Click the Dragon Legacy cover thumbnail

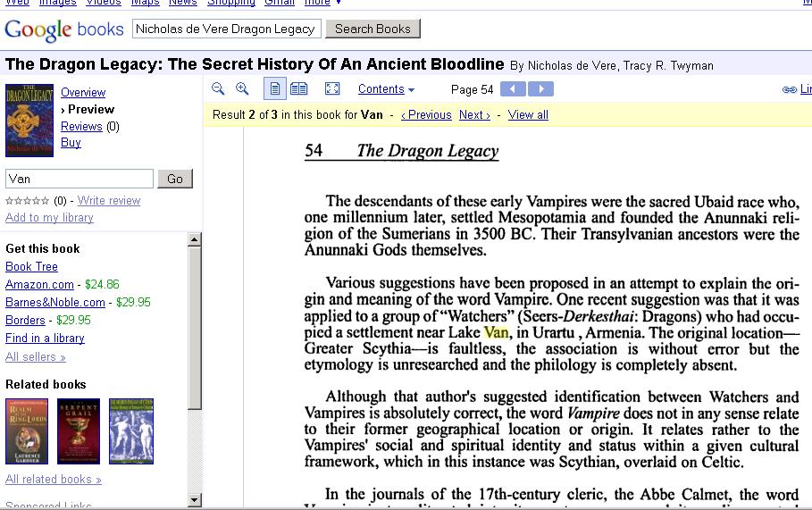coord(29,121)
